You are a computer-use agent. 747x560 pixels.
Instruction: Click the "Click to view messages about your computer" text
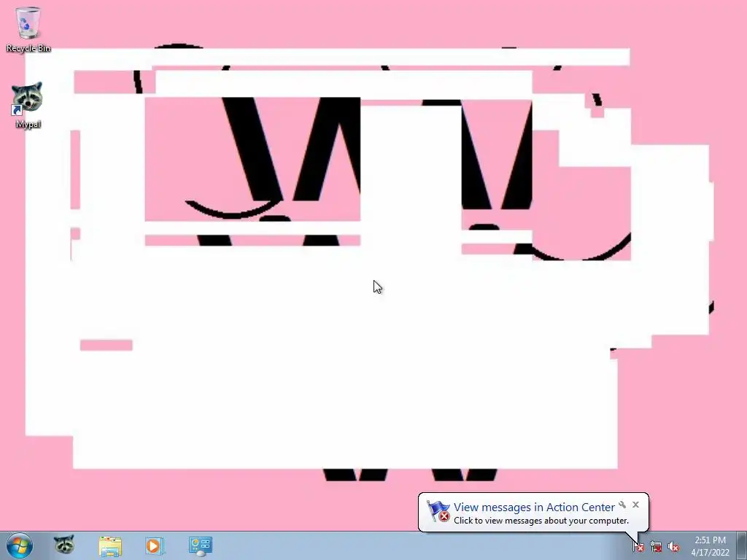[x=541, y=521]
